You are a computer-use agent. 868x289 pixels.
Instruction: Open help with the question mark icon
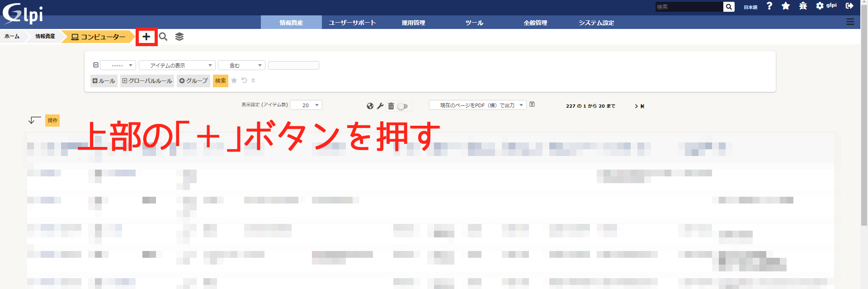point(769,6)
